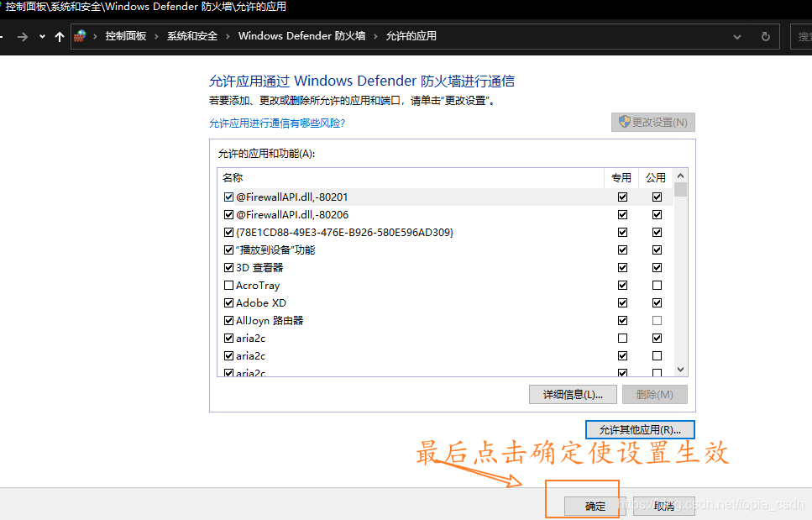
Task: Expand chevron after 系统和安全 breadcrumb
Action: 228,36
